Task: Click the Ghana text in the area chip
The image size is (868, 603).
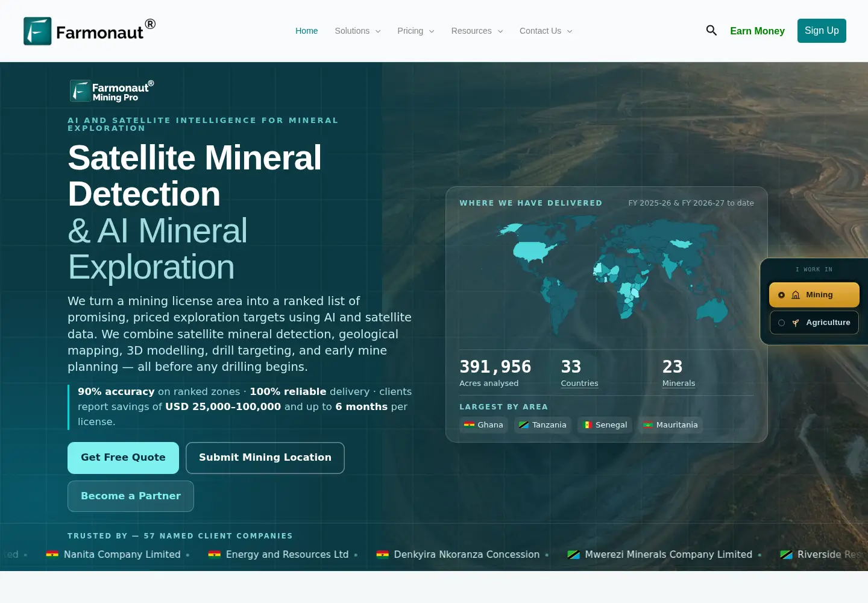Action: tap(490, 425)
